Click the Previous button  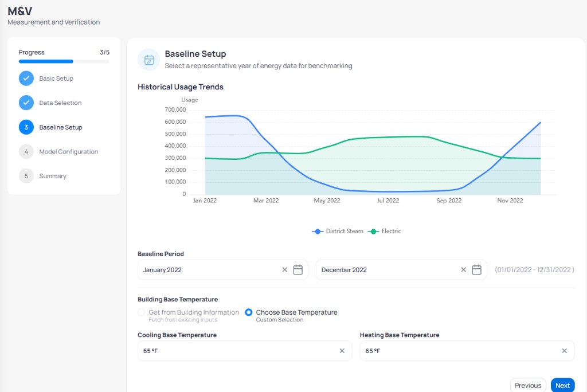(x=528, y=385)
